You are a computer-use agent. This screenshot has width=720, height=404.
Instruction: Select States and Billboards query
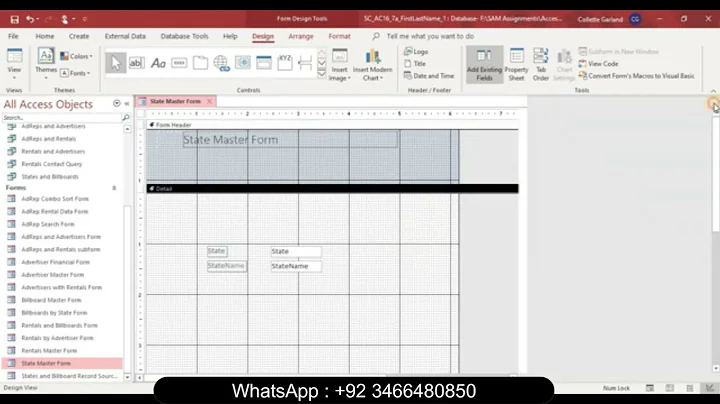(50, 177)
